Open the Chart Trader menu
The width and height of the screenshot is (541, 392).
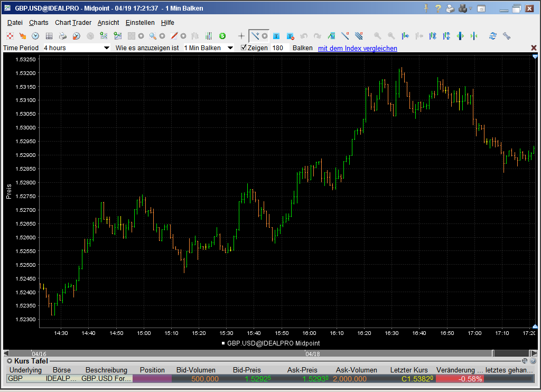tap(73, 23)
